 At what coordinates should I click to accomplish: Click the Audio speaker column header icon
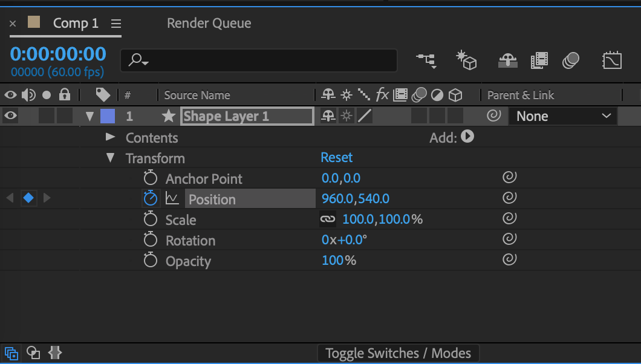click(28, 95)
